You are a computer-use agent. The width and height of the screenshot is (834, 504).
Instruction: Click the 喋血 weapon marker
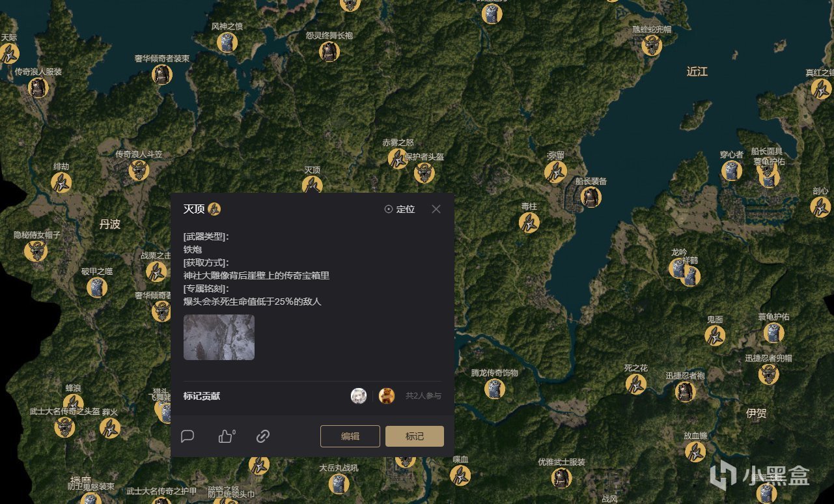[x=460, y=475]
